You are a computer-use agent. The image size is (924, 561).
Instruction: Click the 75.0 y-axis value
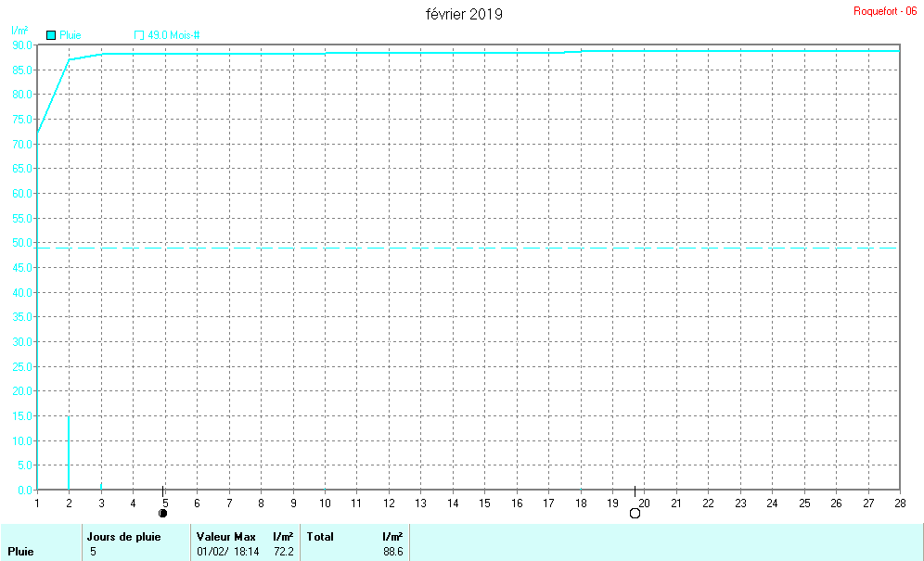click(x=22, y=119)
